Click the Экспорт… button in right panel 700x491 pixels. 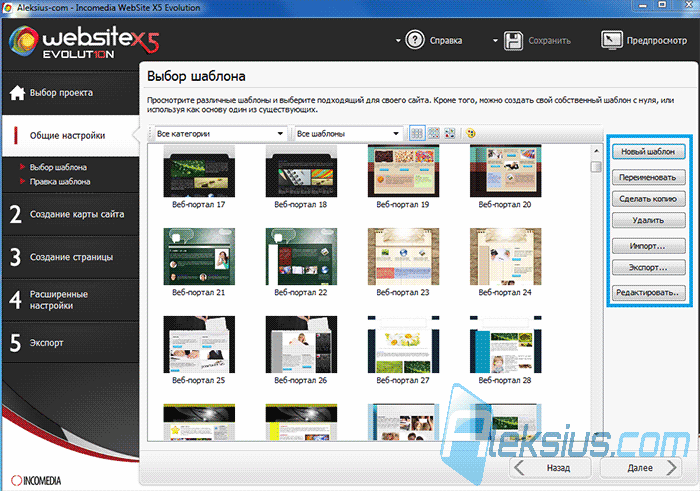pyautogui.click(x=648, y=267)
